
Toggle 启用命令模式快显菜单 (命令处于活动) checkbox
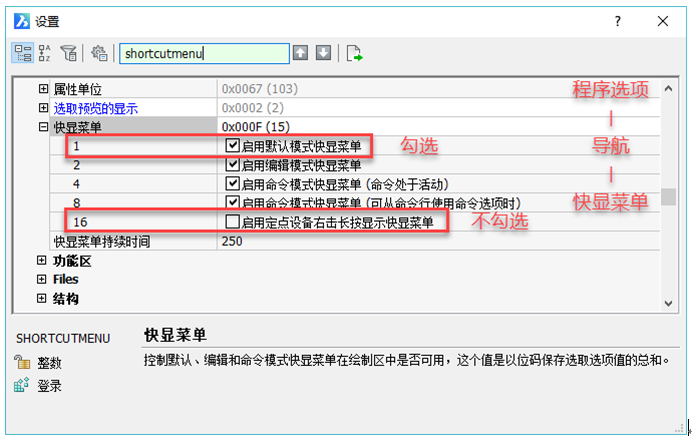(x=233, y=184)
